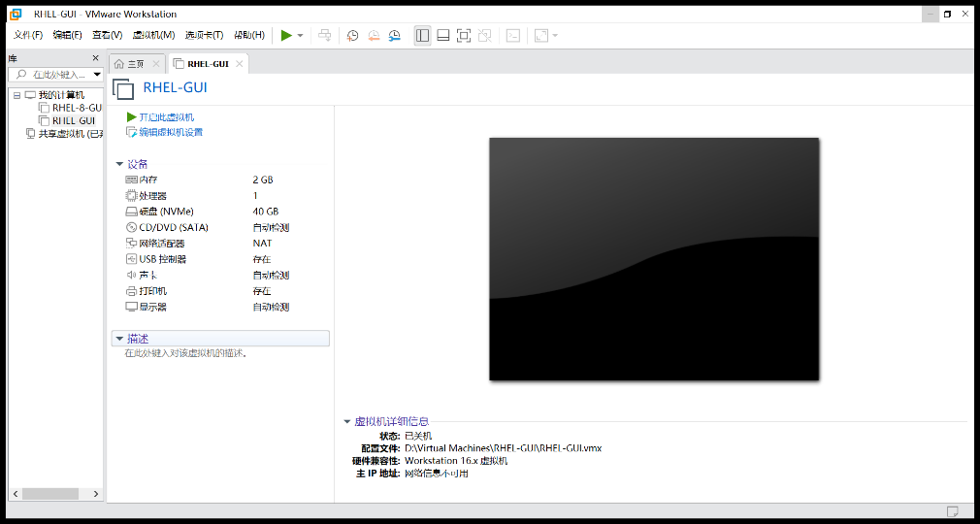Click the virtual machine screen preview thumbnail

tap(654, 259)
